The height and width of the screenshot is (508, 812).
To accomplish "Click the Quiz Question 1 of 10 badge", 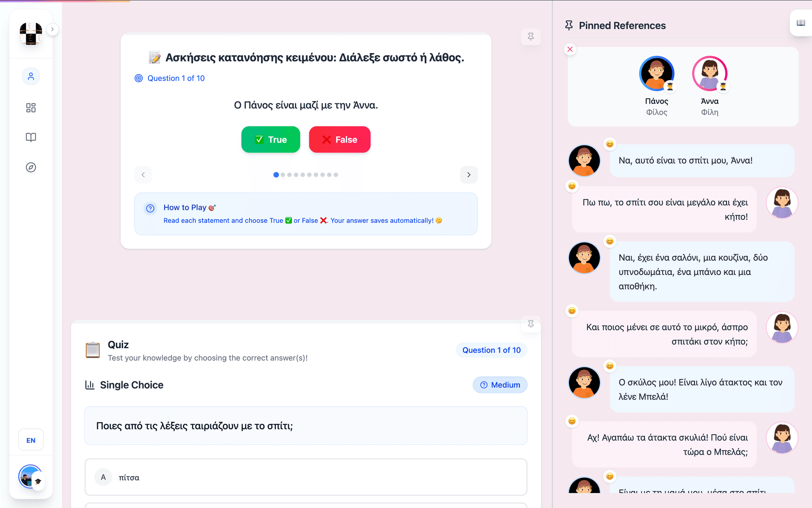I will click(x=492, y=350).
